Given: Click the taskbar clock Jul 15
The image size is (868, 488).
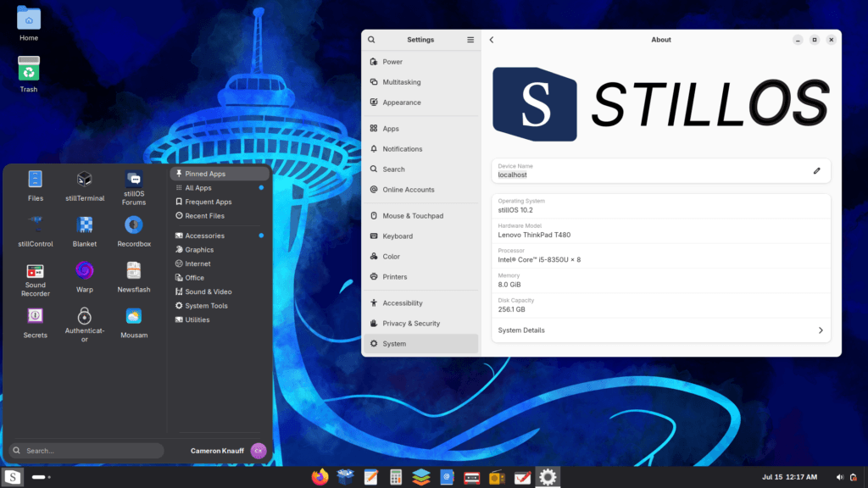Looking at the screenshot, I should coord(789,477).
